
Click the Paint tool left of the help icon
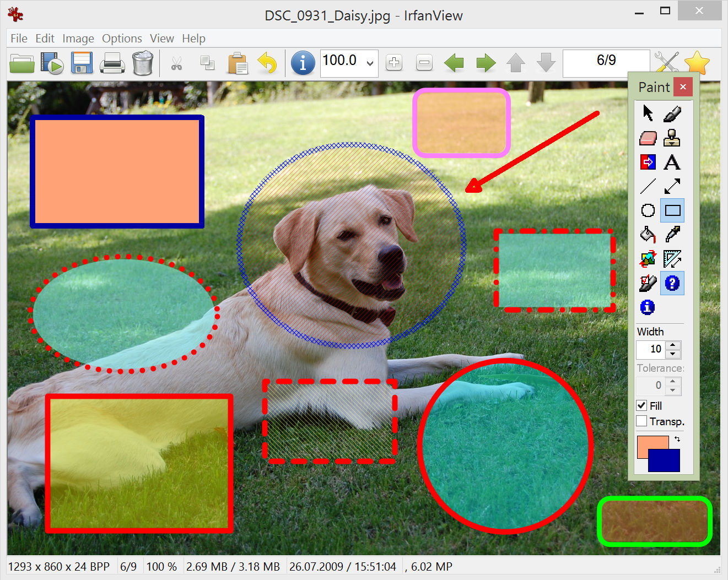click(648, 283)
